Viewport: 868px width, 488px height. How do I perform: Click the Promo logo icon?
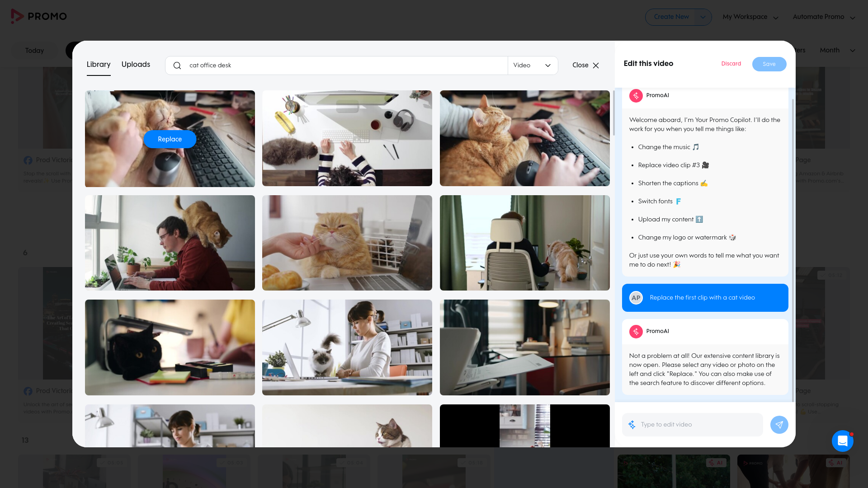tap(17, 16)
